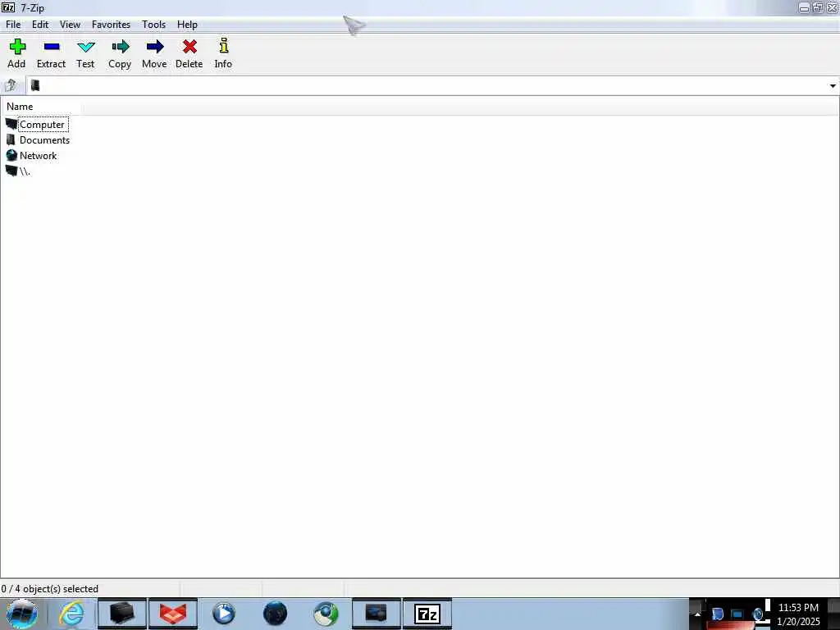Open Windows Media Player from taskbar
This screenshot has height=630, width=840.
tap(223, 614)
